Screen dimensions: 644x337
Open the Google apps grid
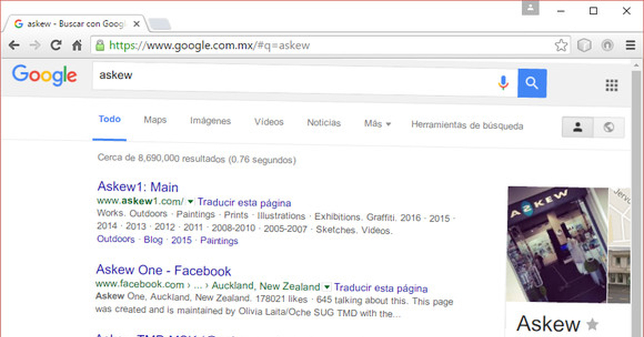tap(611, 85)
